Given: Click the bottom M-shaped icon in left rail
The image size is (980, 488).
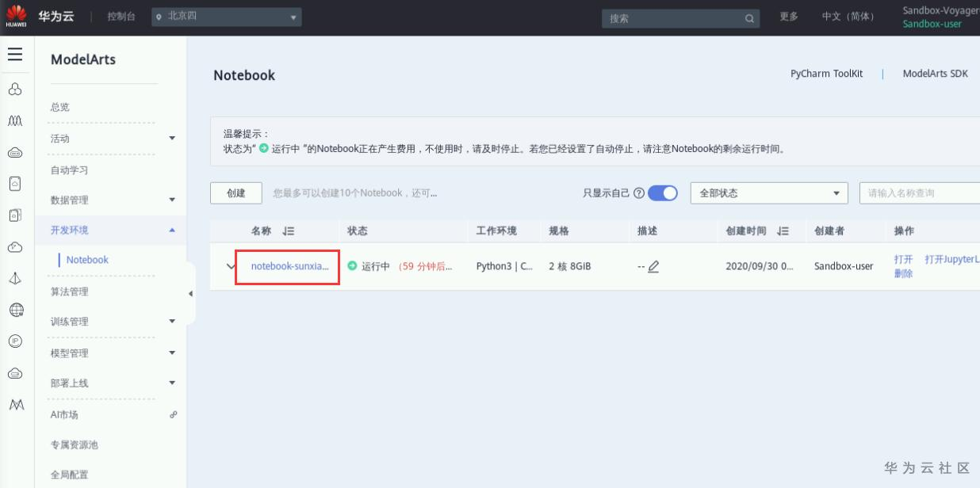Looking at the screenshot, I should click(x=15, y=405).
